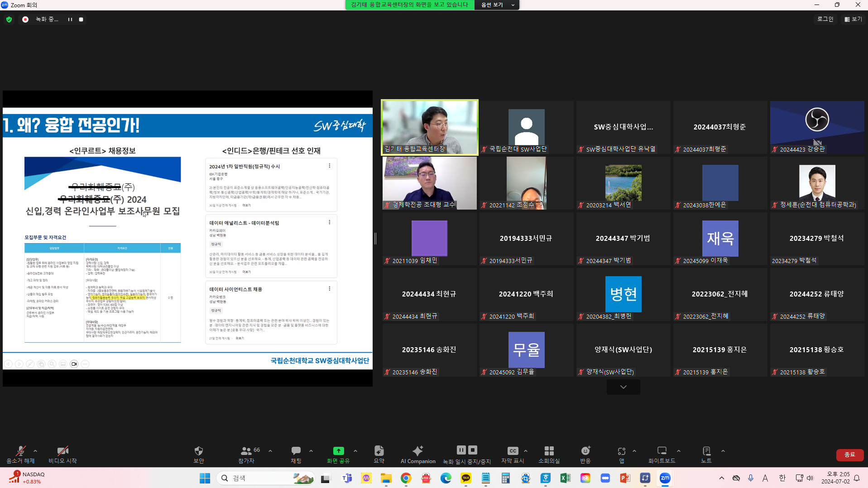
Task: Open the 노트 notes panel
Action: (706, 455)
